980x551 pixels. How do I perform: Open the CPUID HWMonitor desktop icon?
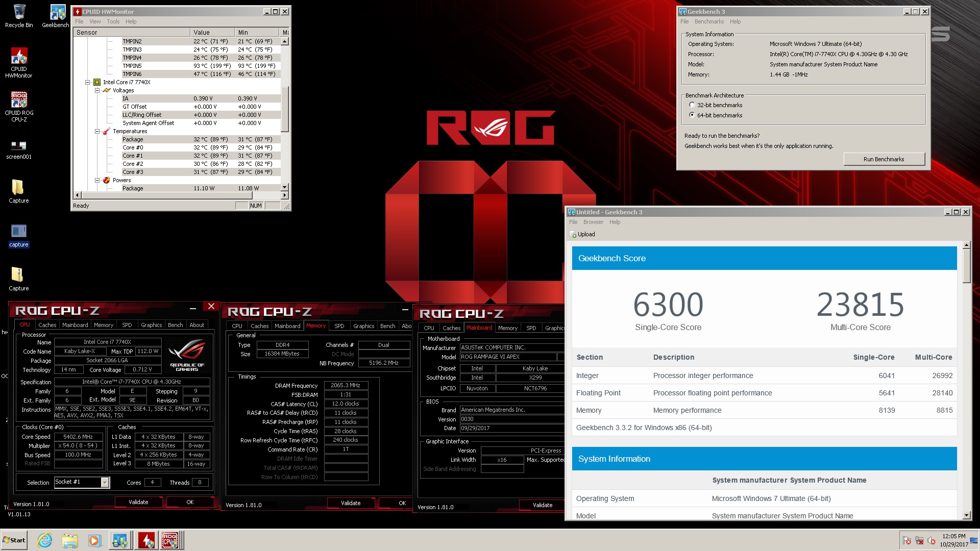(19, 56)
